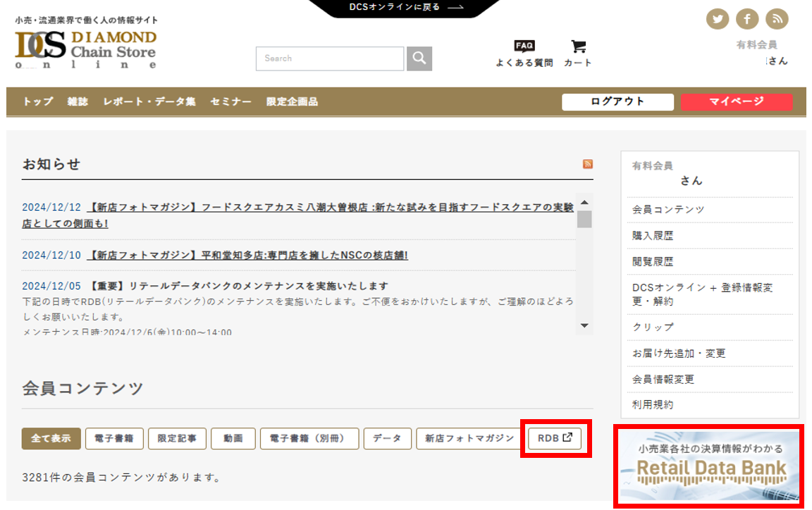
Task: Open the Facebook social icon
Action: (747, 19)
